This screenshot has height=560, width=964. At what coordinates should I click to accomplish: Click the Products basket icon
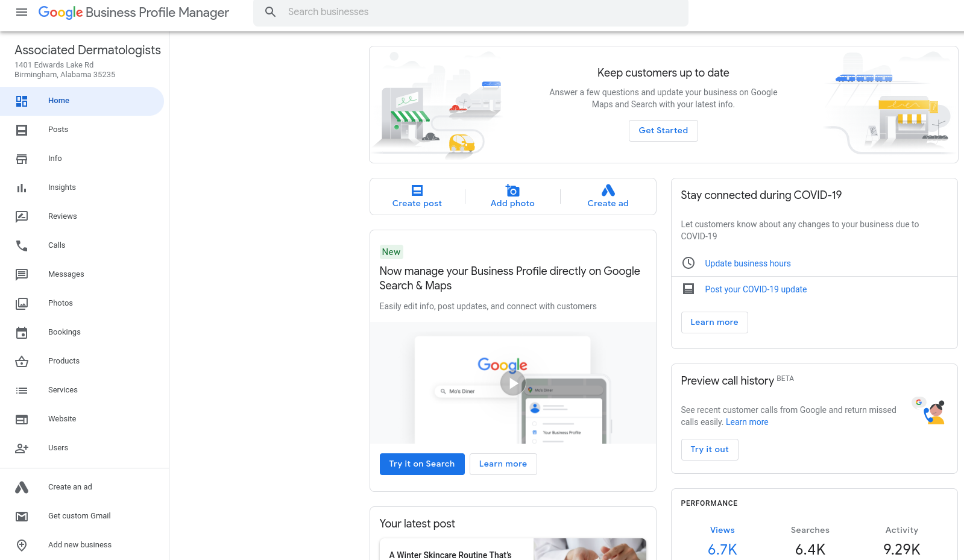click(x=22, y=362)
